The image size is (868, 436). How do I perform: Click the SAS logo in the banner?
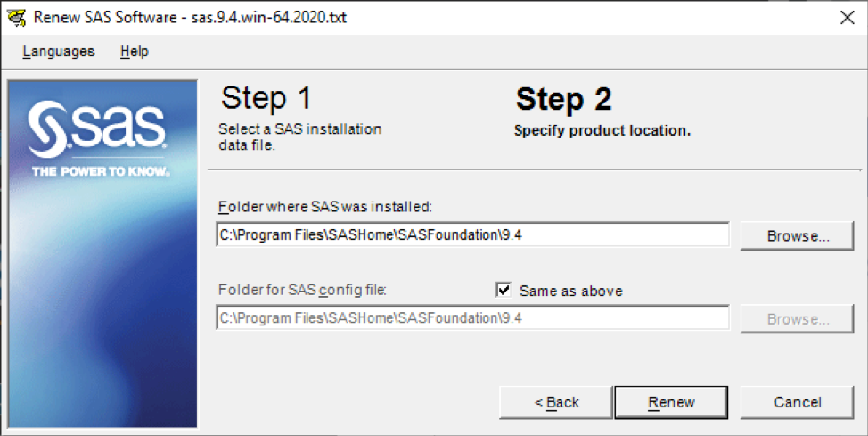click(x=97, y=128)
